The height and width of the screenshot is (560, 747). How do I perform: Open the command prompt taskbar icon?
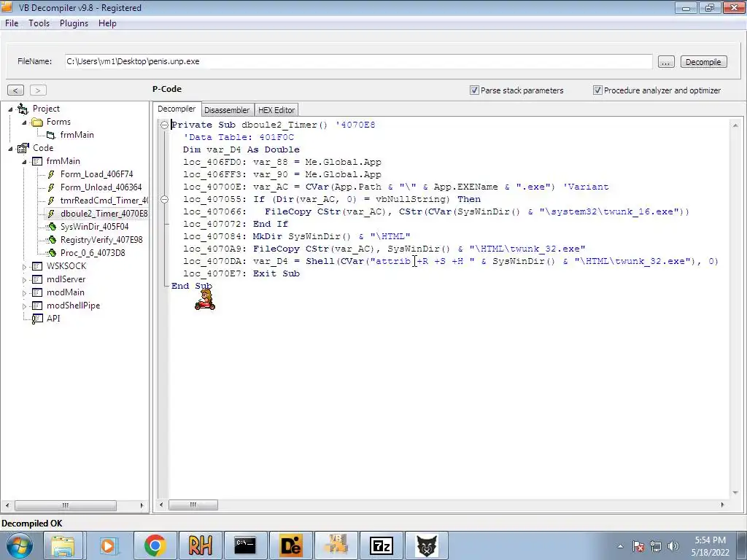tap(245, 545)
